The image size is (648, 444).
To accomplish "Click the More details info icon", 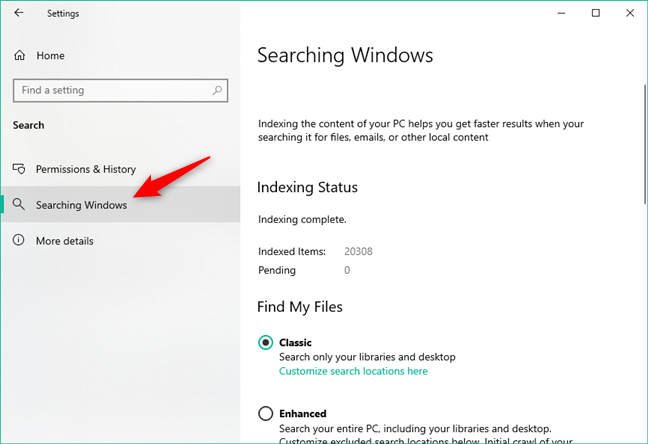I will (x=19, y=240).
